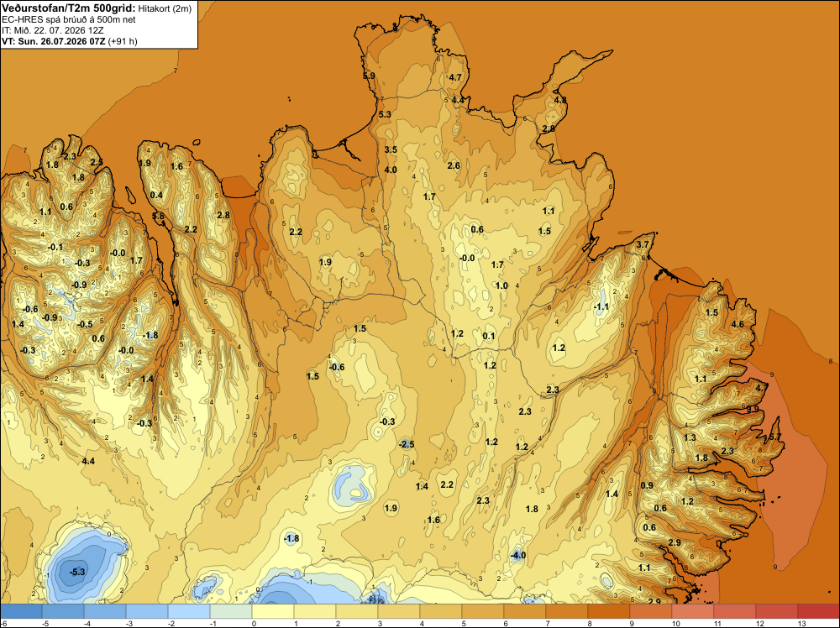The height and width of the screenshot is (628, 840).
Task: Select the 3.5 temperature value on the map
Action: pos(391,149)
